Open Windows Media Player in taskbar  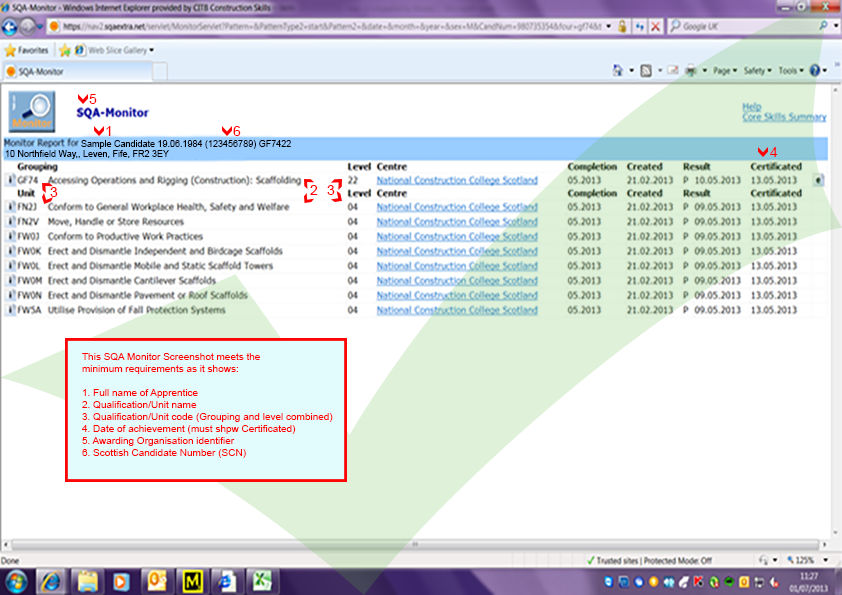pos(121,582)
